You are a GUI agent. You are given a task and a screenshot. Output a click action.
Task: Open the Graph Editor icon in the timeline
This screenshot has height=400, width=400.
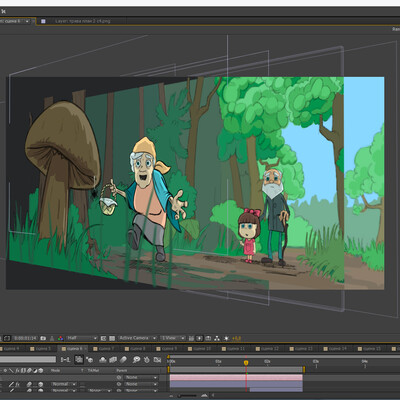157,360
